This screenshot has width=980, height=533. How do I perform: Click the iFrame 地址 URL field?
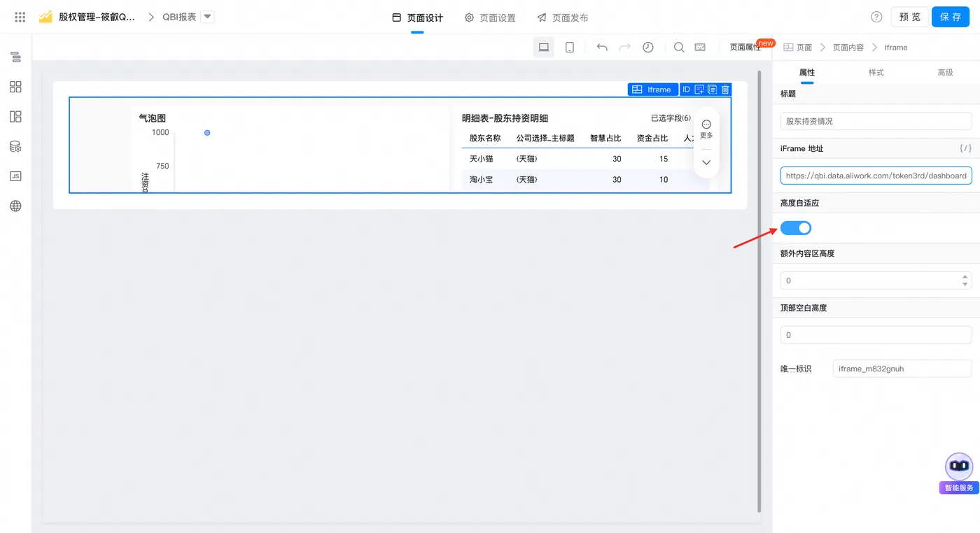tap(876, 176)
